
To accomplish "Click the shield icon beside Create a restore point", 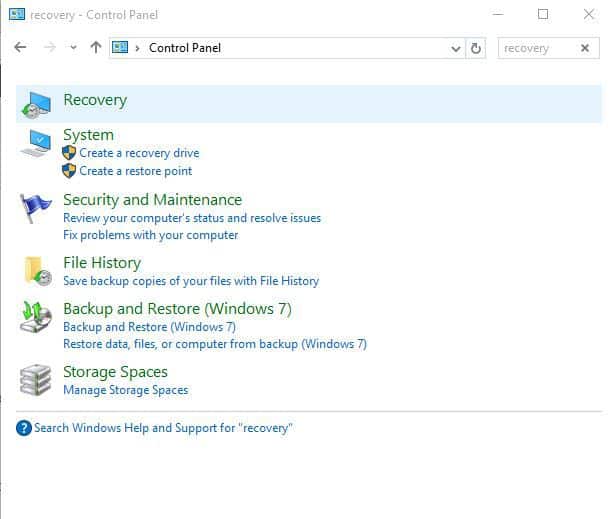I will (69, 171).
